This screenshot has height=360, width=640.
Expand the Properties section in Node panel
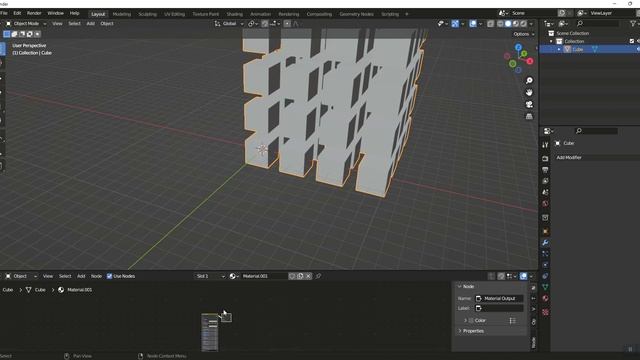tap(460, 331)
